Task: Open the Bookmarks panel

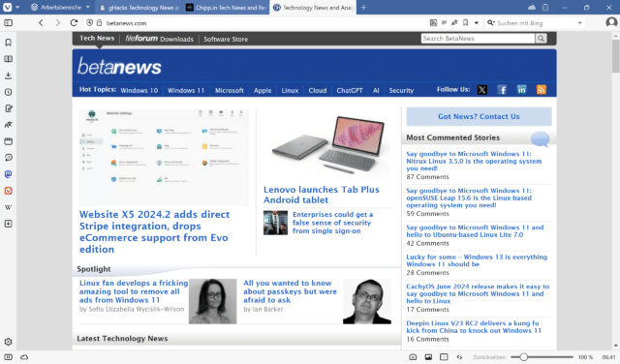Action: point(8,43)
